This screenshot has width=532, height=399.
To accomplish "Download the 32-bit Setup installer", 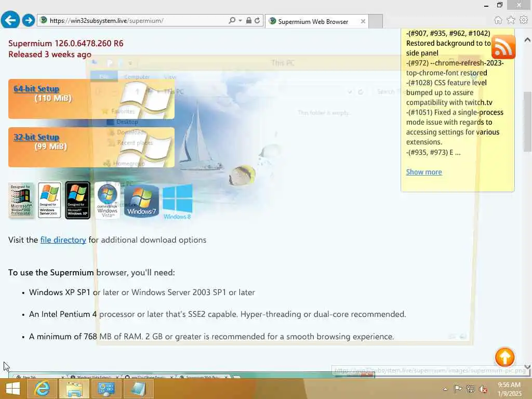I will pyautogui.click(x=36, y=137).
